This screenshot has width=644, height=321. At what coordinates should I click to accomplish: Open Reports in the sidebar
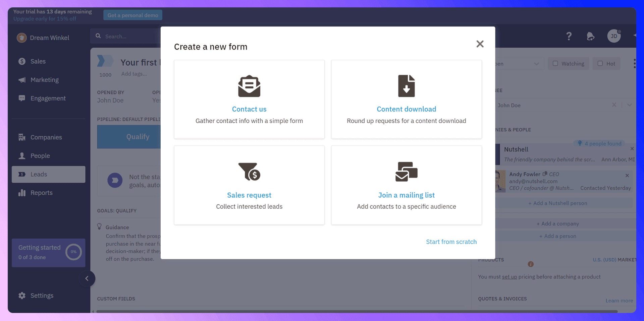tap(48, 193)
